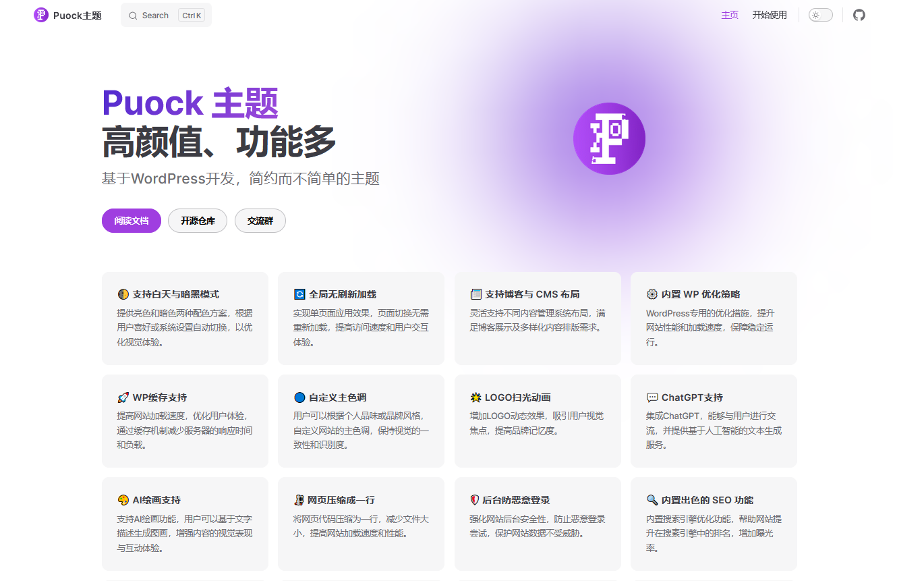The image size is (924, 581).
Task: Click the 自定义主色调 blue circle icon
Action: [299, 397]
